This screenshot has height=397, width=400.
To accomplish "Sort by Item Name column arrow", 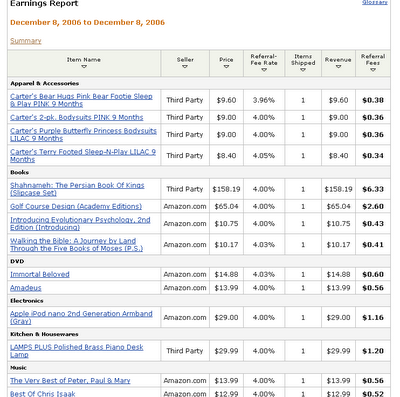I will click(84, 67).
